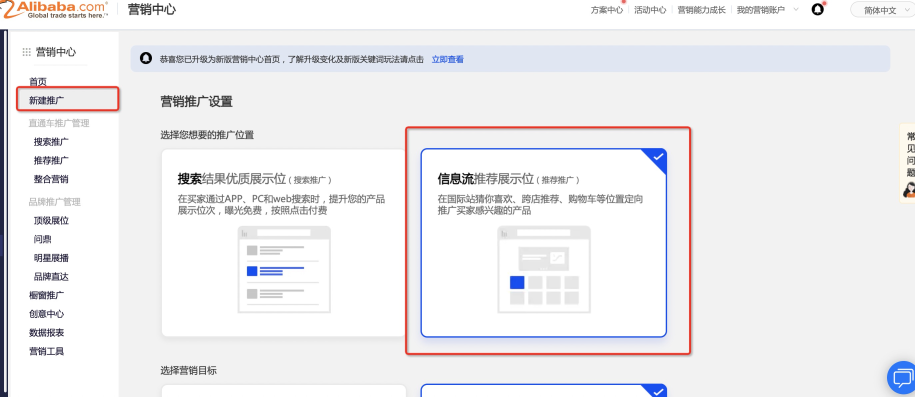Open 整合营销 in the sidebar

pos(51,179)
